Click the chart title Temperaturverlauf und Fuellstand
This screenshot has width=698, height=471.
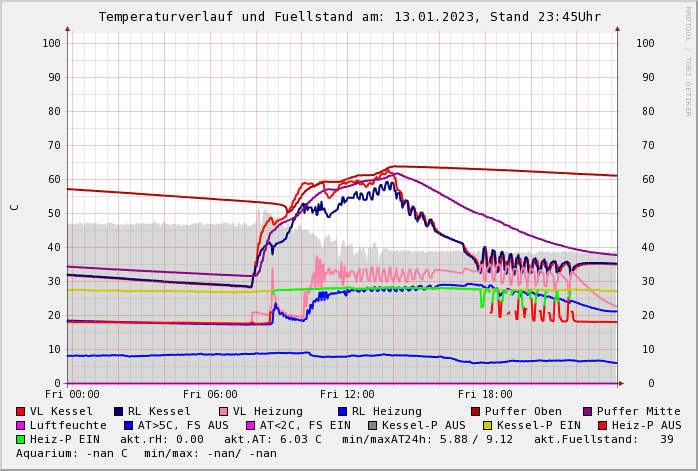(349, 17)
